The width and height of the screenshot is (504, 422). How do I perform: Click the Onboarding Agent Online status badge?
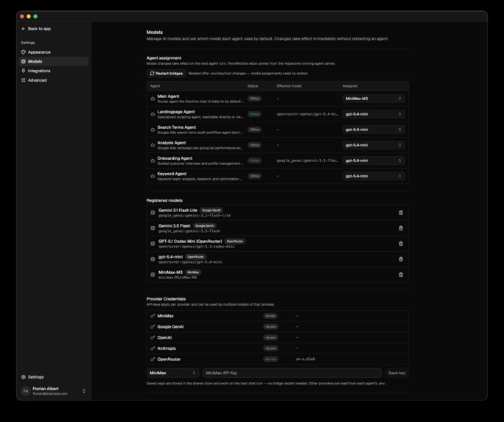coord(254,161)
